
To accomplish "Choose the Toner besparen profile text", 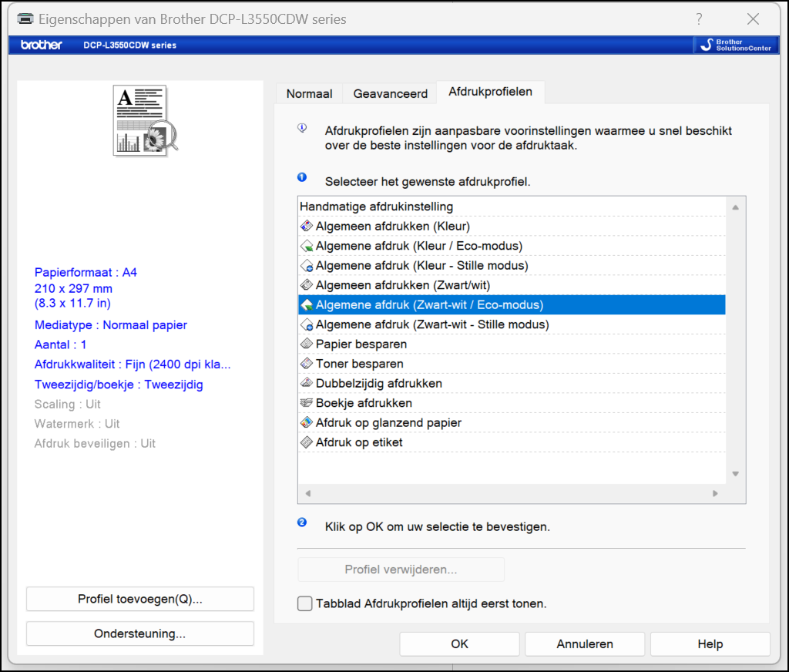I will 360,364.
